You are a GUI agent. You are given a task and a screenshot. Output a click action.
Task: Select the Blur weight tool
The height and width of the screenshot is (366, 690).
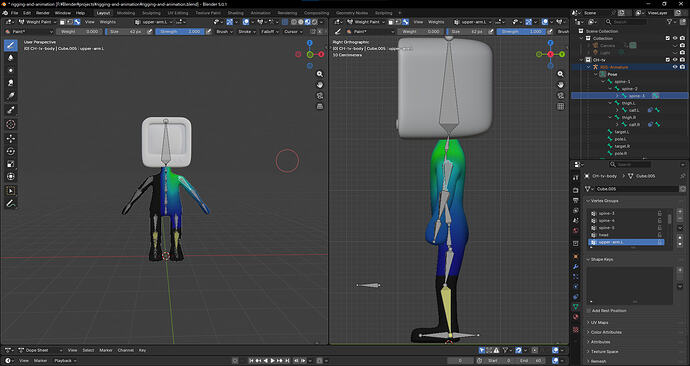pos(11,58)
